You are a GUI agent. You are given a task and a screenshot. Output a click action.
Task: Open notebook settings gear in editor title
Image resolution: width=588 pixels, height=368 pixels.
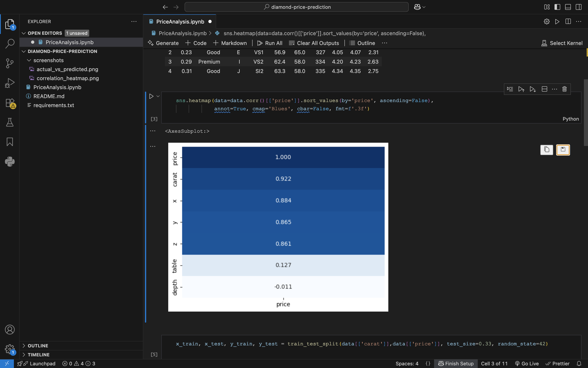pos(547,21)
